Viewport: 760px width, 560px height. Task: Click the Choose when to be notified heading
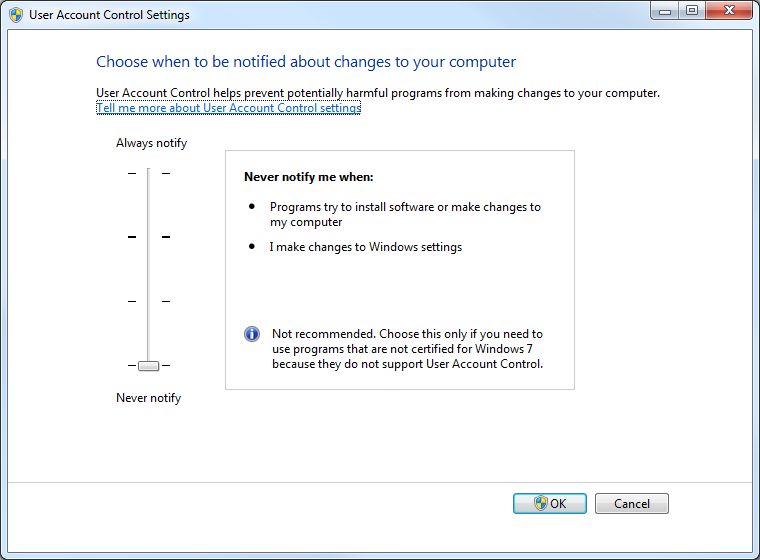[x=306, y=62]
